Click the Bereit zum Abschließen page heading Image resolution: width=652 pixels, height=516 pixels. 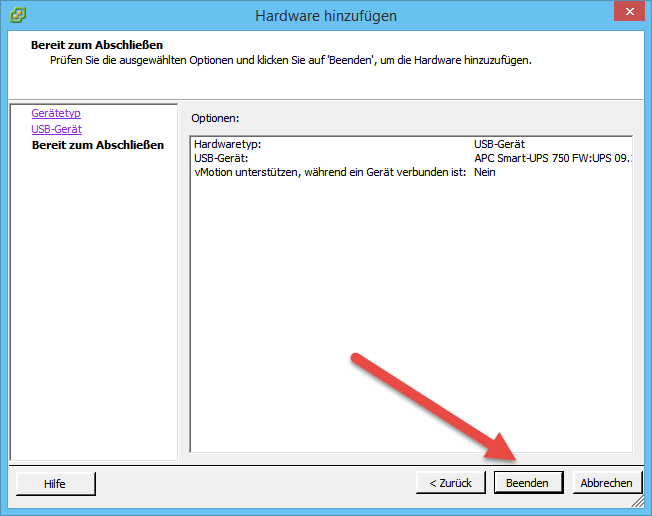pyautogui.click(x=96, y=45)
